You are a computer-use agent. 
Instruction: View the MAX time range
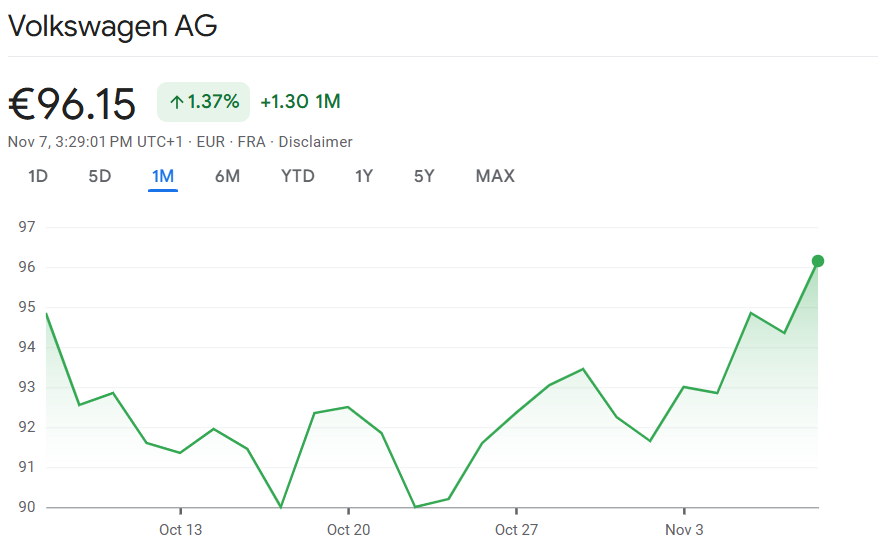pos(495,176)
